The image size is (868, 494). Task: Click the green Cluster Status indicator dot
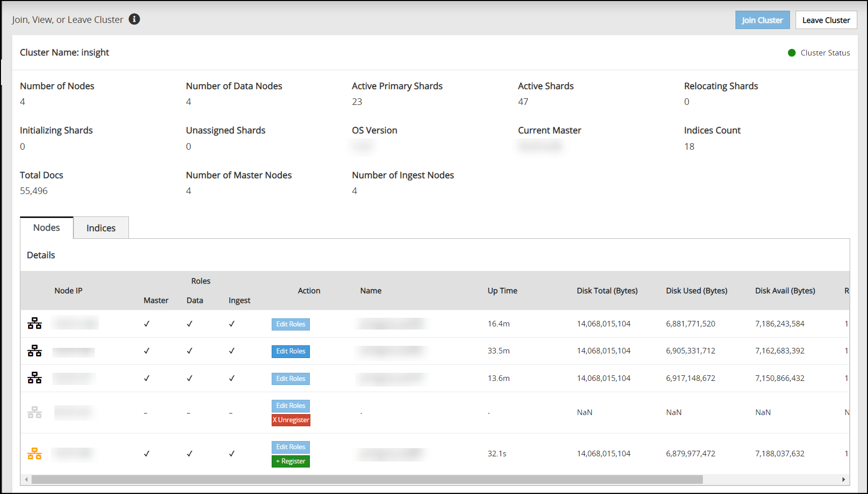792,53
